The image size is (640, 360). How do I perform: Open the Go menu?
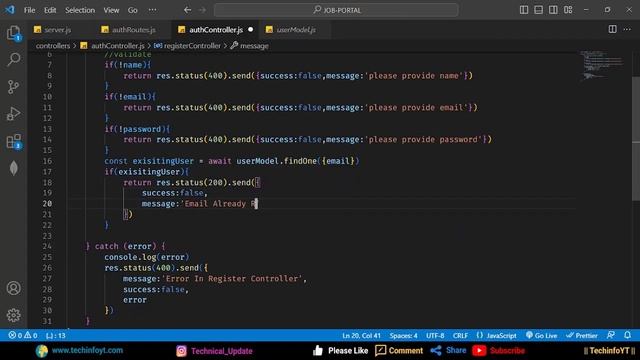click(x=133, y=10)
